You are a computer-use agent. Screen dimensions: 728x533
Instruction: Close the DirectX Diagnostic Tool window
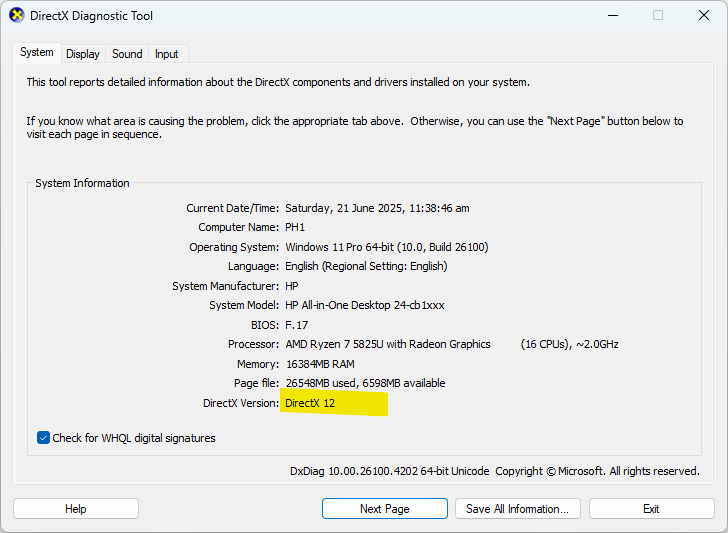click(x=704, y=15)
